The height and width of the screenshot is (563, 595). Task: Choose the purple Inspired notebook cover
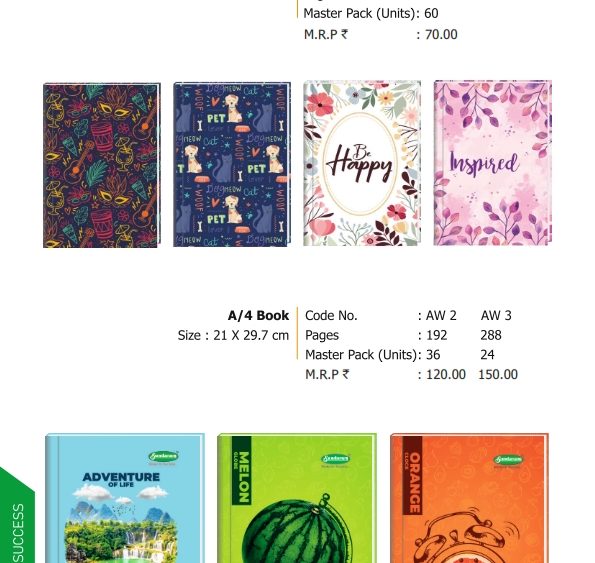493,163
